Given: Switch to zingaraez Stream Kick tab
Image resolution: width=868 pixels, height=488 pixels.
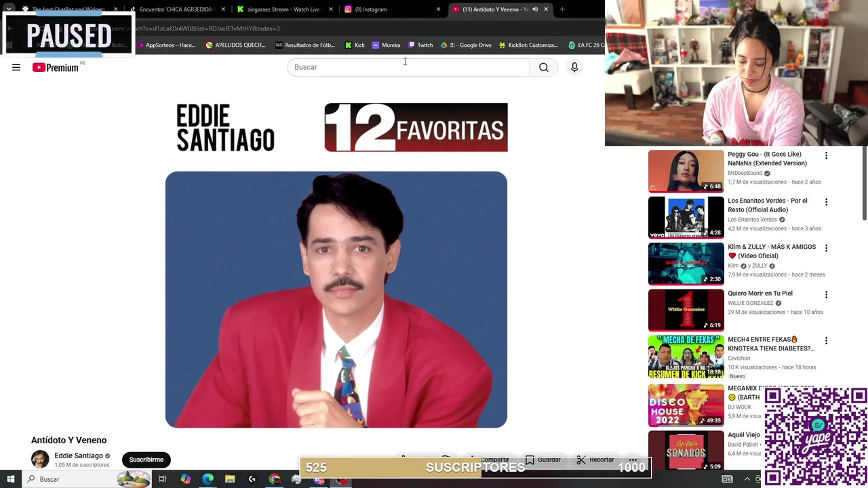Looking at the screenshot, I should (x=285, y=9).
